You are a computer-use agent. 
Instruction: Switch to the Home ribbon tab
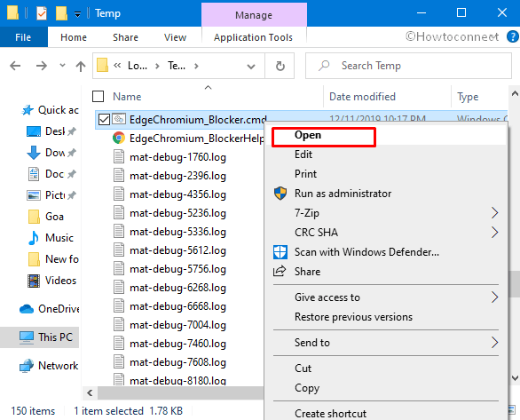tap(74, 37)
